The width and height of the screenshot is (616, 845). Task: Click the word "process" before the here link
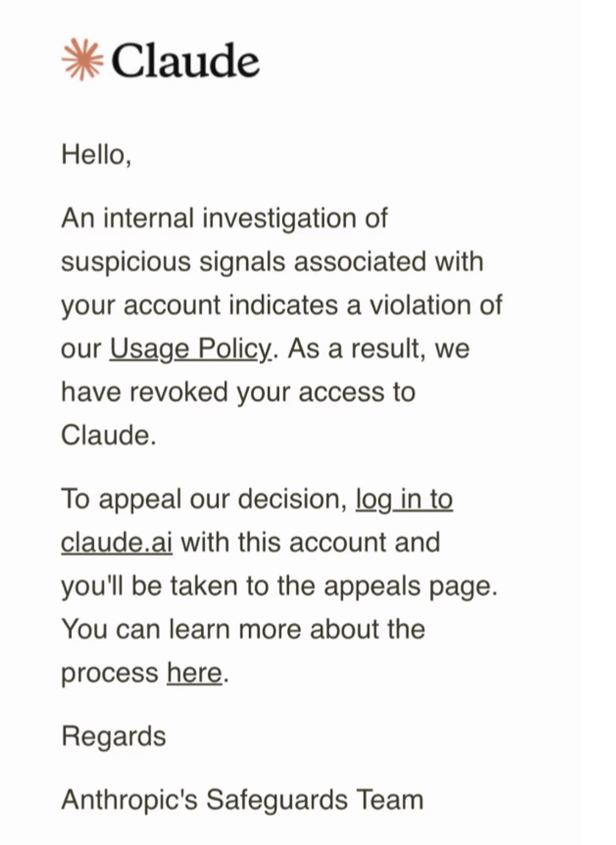pos(110,675)
